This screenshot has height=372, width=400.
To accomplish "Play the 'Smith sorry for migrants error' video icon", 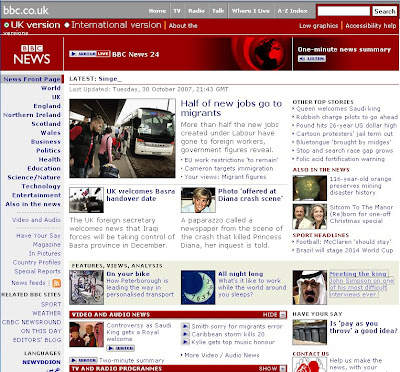I will pyautogui.click(x=185, y=326).
